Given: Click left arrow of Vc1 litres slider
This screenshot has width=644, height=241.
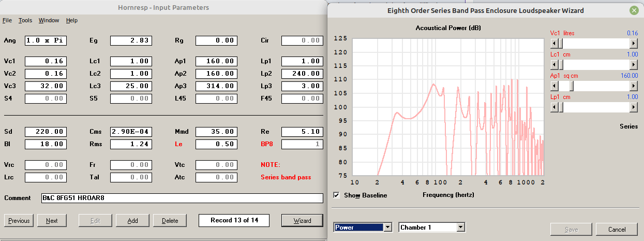Looking at the screenshot, I should [555, 43].
